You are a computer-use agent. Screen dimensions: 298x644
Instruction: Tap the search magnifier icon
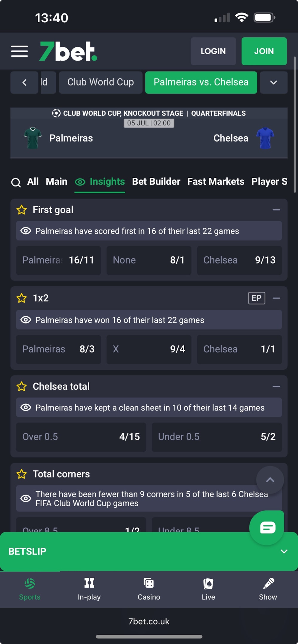pos(16,182)
